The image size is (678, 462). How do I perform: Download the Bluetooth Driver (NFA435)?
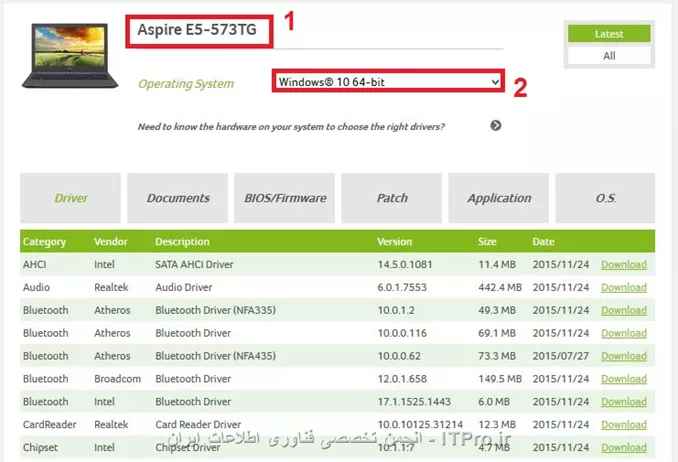[x=624, y=356]
